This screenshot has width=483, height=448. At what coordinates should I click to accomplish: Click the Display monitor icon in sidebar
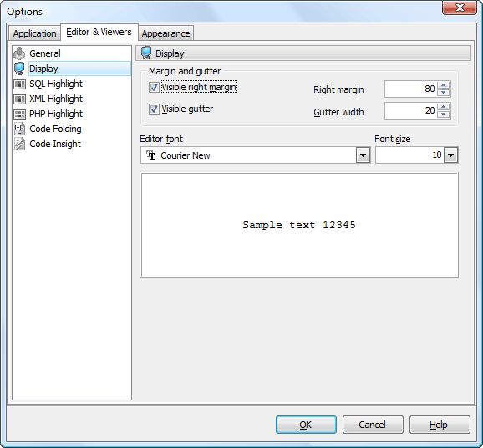click(19, 69)
